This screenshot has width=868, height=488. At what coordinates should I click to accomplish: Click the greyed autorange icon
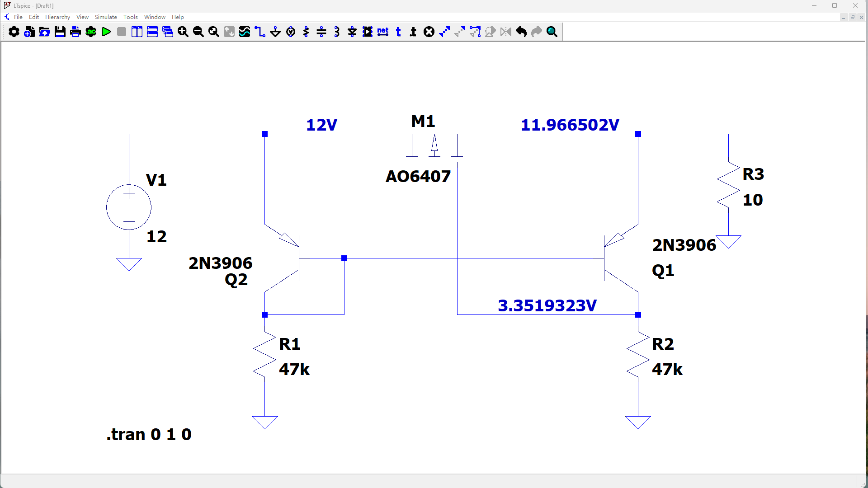click(x=229, y=32)
